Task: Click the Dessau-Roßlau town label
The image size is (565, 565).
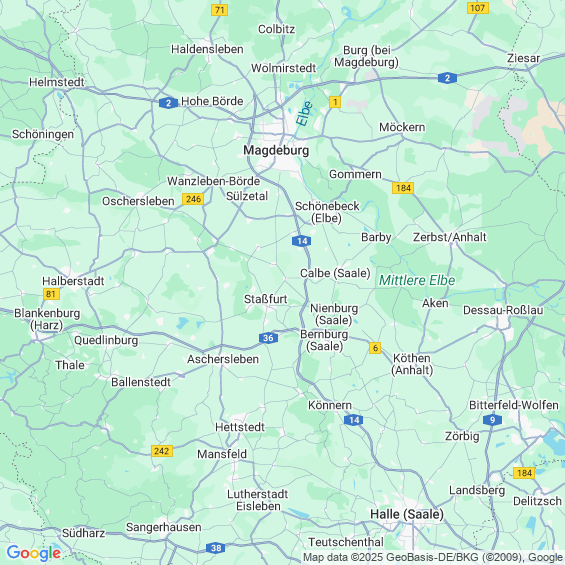Action: [503, 310]
